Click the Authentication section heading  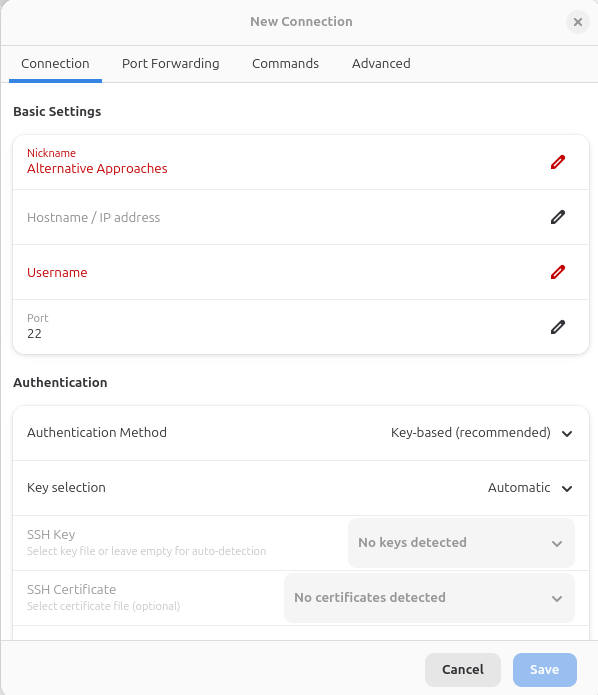click(60, 383)
